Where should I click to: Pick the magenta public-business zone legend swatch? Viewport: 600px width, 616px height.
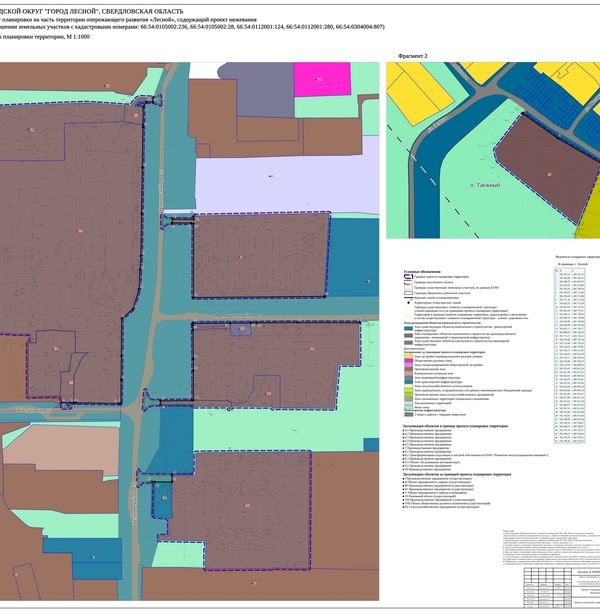pos(409,361)
